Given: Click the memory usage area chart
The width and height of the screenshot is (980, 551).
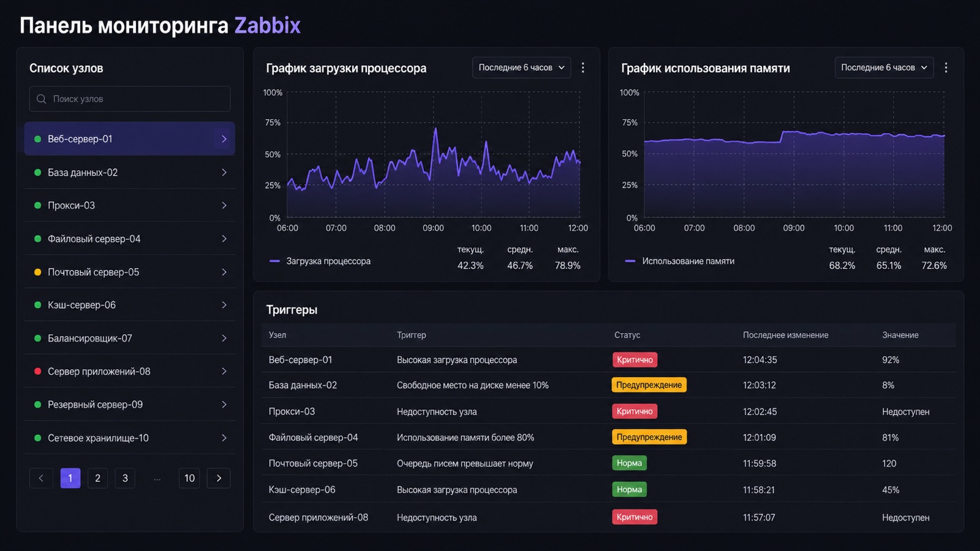Looking at the screenshot, I should pyautogui.click(x=794, y=155).
